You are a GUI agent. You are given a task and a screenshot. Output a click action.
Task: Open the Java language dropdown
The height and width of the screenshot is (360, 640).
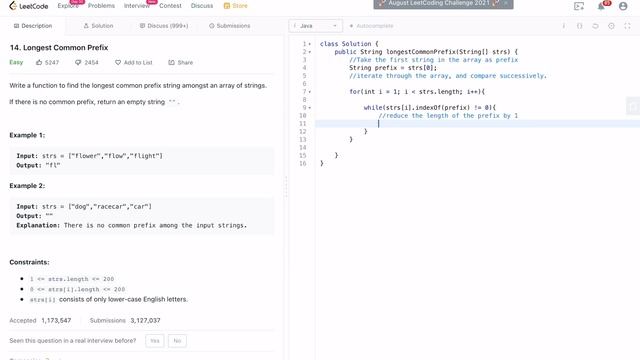click(x=316, y=26)
